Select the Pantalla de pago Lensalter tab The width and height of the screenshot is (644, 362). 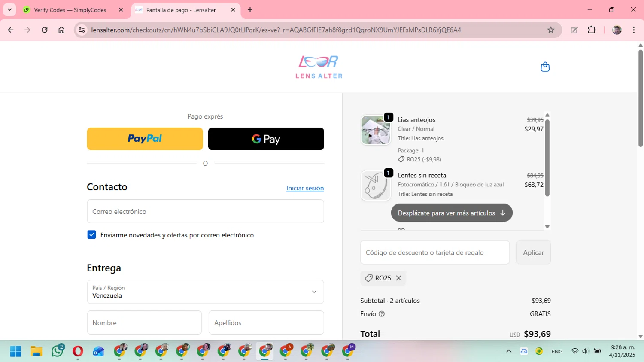pos(181,10)
